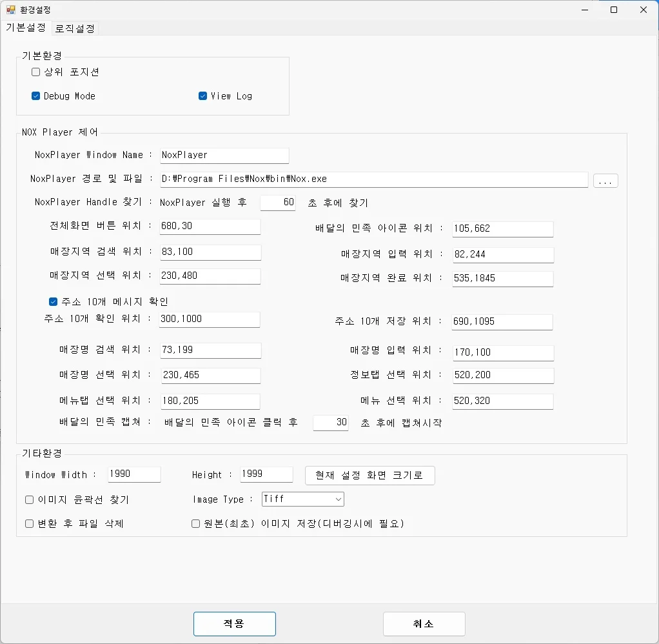This screenshot has height=644, width=659.
Task: Click the 환경설정 window app icon
Action: tap(10, 10)
